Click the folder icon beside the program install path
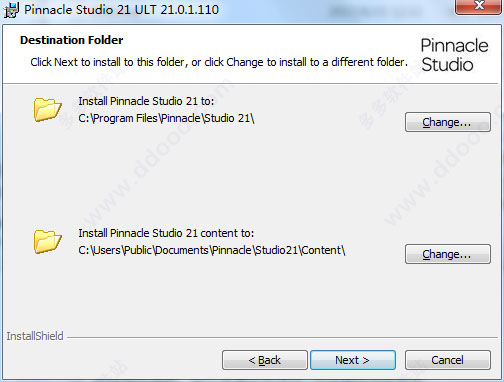504x382 pixels. (x=48, y=109)
